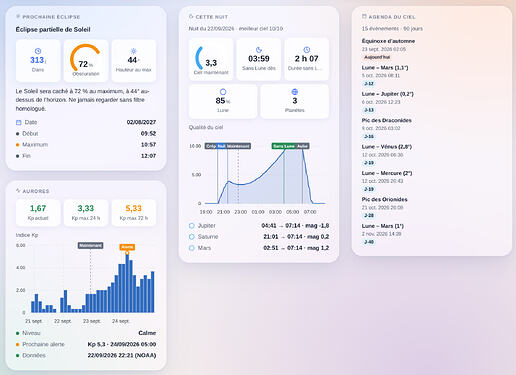Click the Éclipse partielle de Soleil title
The height and width of the screenshot is (375, 516).
[53, 29]
